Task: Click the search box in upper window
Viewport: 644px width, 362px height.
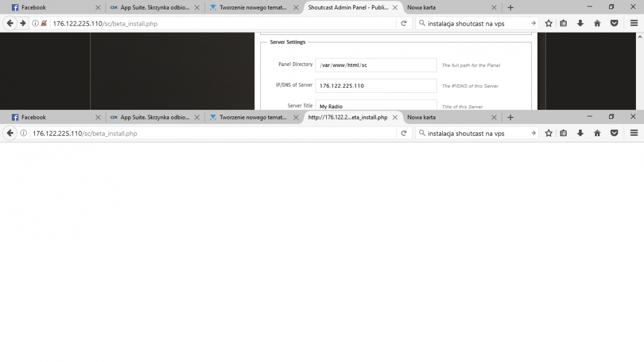Action: [x=477, y=24]
